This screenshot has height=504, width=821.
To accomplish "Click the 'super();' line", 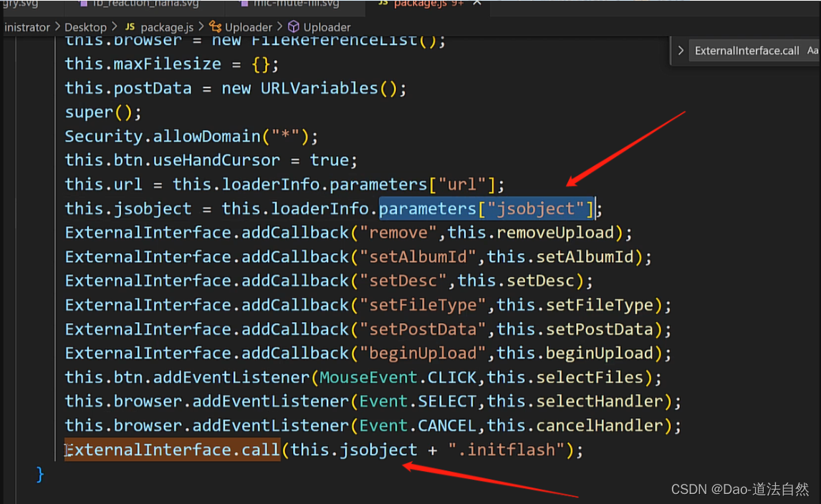I will pyautogui.click(x=103, y=112).
